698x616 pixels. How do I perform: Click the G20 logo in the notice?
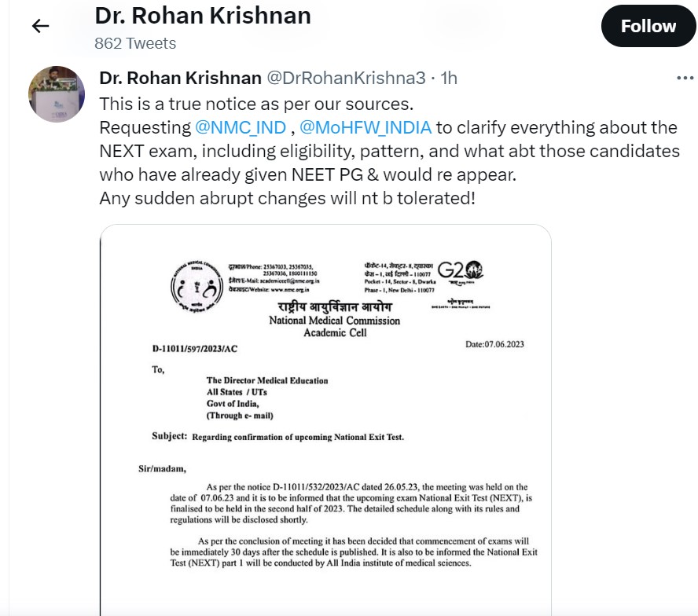click(x=460, y=270)
